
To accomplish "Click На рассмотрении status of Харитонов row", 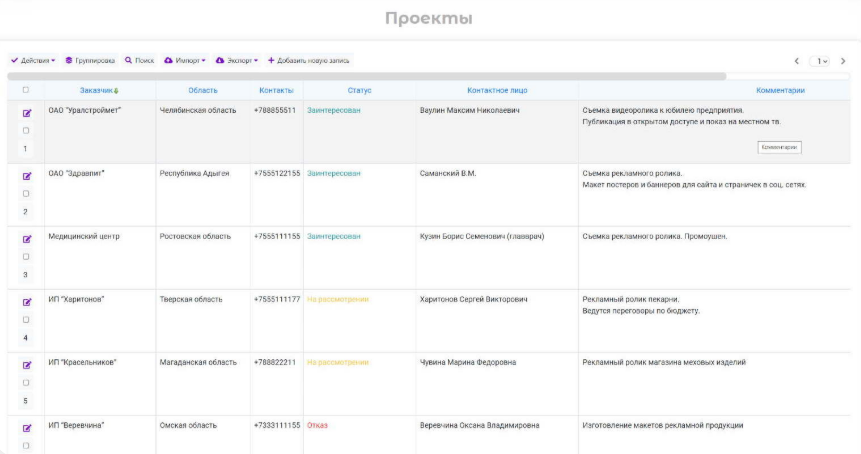I will tap(338, 300).
